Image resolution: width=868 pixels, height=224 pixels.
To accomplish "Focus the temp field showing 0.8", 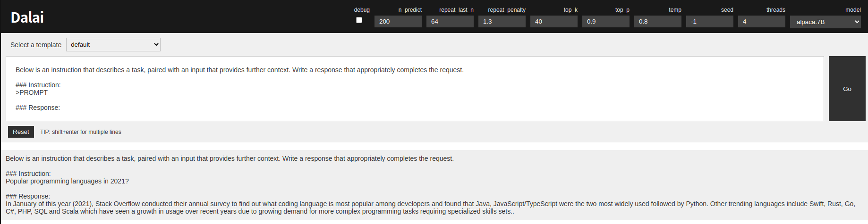I will coord(658,22).
